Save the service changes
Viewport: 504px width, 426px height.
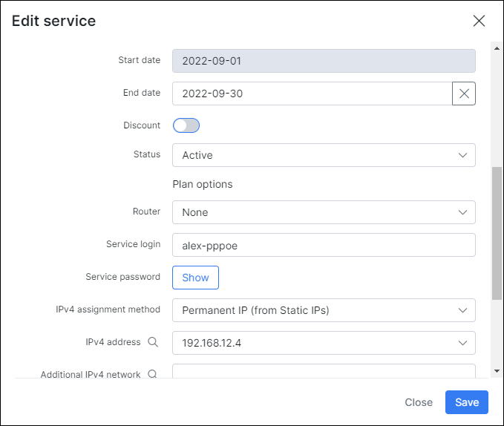[466, 402]
